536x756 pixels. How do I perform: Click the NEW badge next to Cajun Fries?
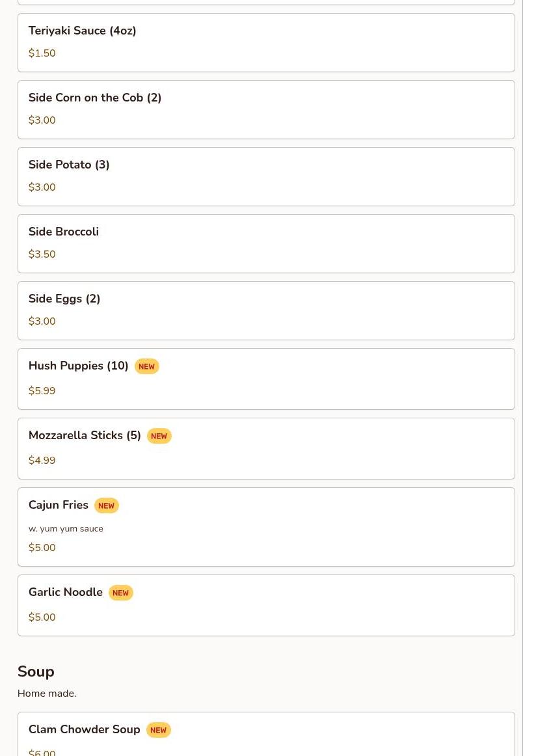point(106,506)
